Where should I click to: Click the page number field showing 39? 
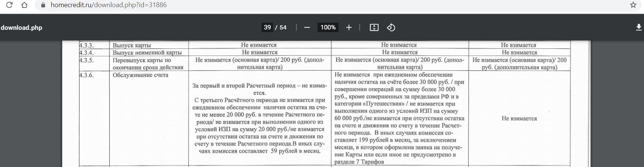point(267,28)
